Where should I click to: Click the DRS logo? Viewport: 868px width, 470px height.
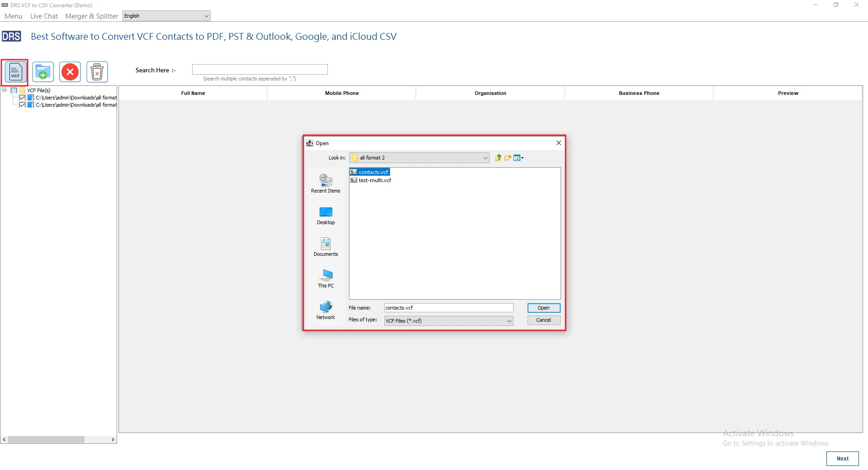point(11,36)
